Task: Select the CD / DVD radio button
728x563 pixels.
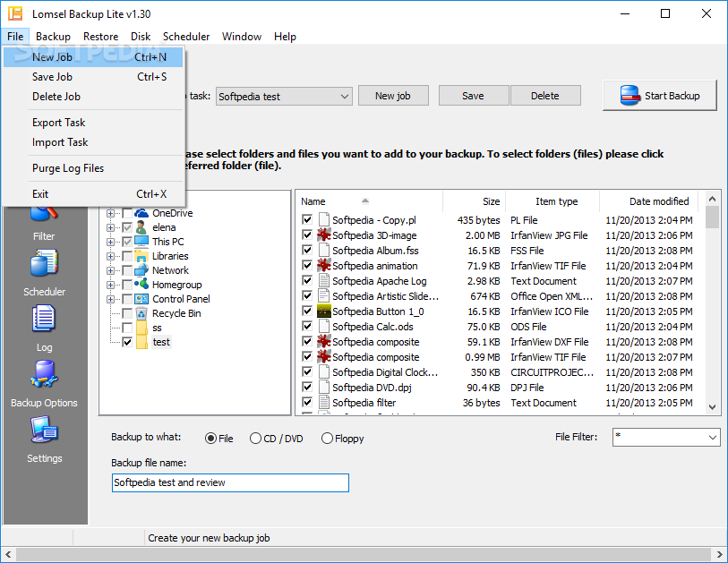Action: pyautogui.click(x=255, y=439)
